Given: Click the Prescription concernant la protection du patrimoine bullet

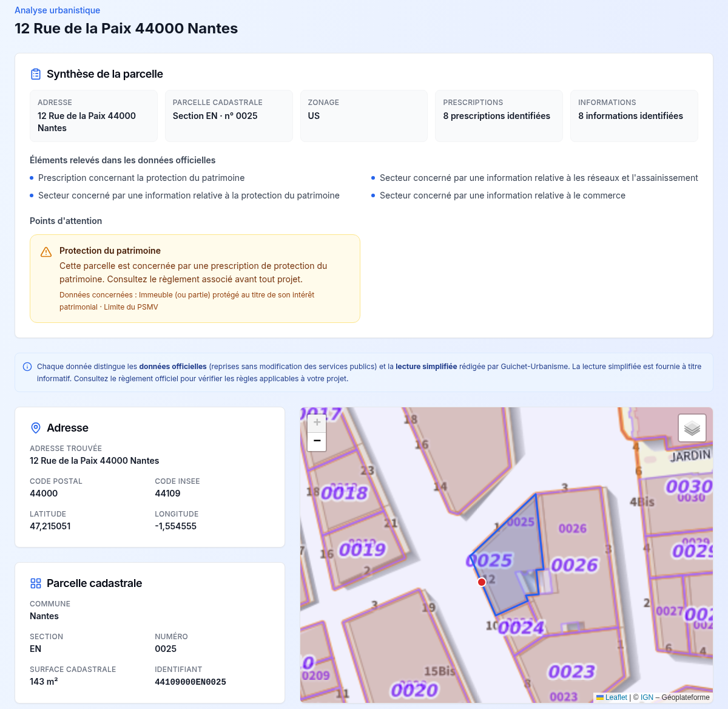Looking at the screenshot, I should pos(141,178).
